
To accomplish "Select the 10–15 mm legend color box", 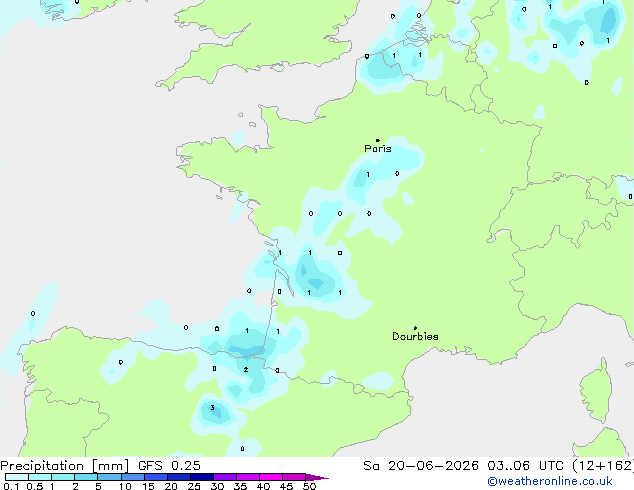I will point(133,477).
